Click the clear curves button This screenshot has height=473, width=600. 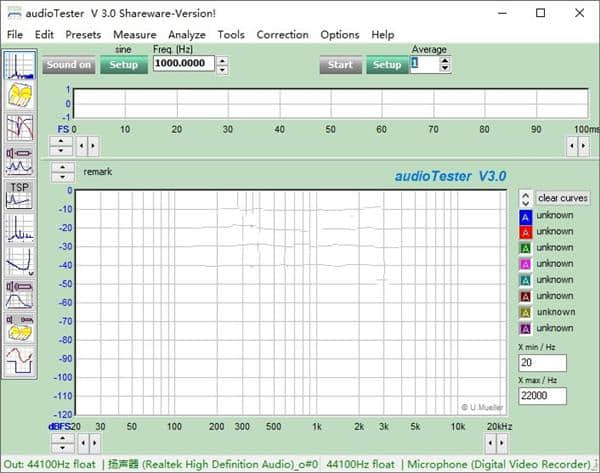[x=563, y=199]
